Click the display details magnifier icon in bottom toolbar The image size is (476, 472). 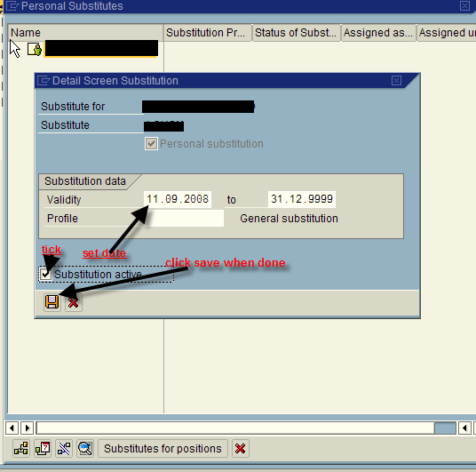(85, 449)
